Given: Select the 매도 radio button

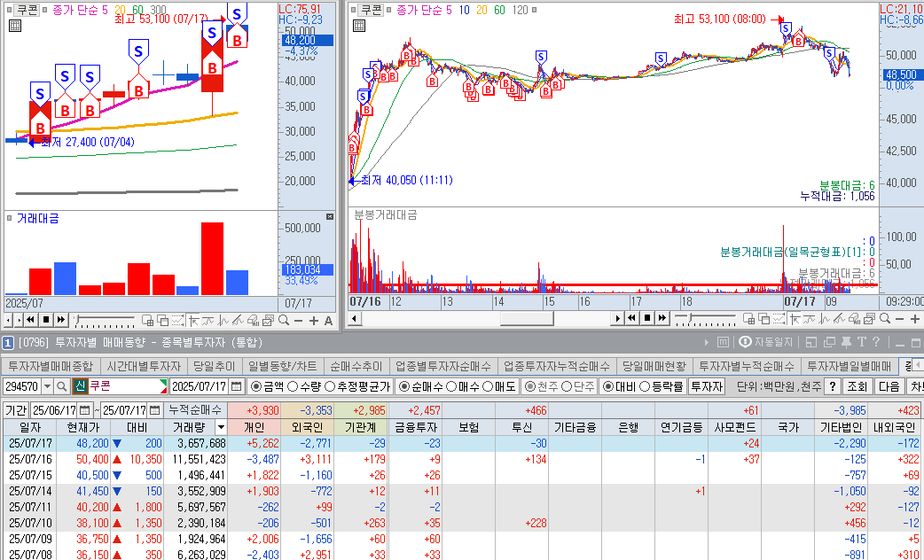Looking at the screenshot, I should 488,387.
